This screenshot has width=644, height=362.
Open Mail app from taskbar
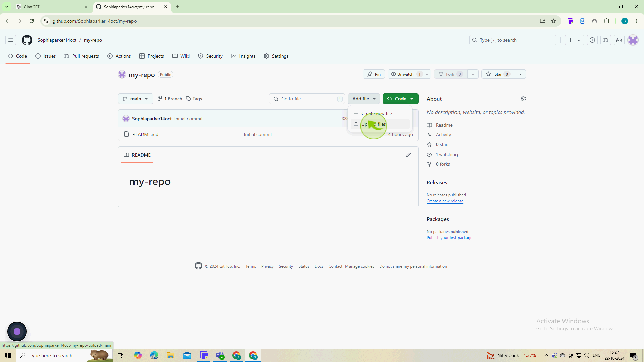coord(187,355)
